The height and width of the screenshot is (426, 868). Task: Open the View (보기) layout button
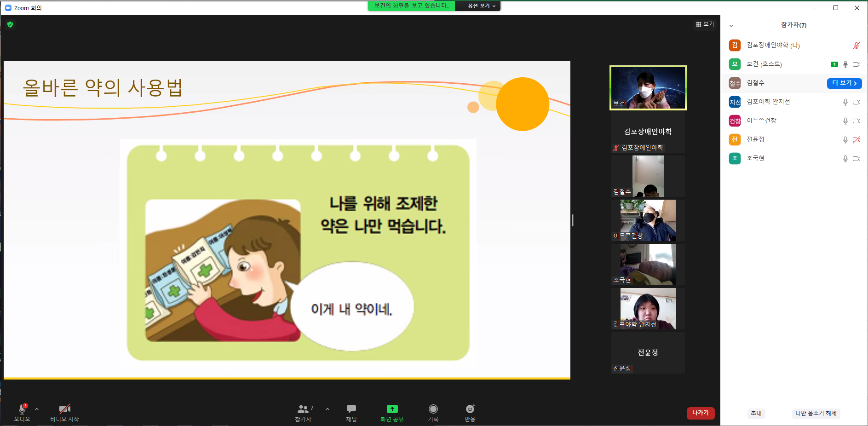(x=705, y=24)
